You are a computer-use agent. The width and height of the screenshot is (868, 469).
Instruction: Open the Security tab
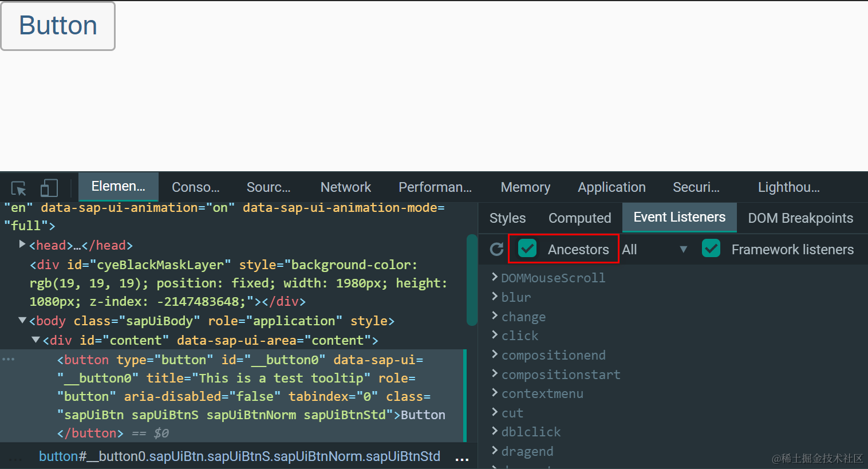(696, 187)
